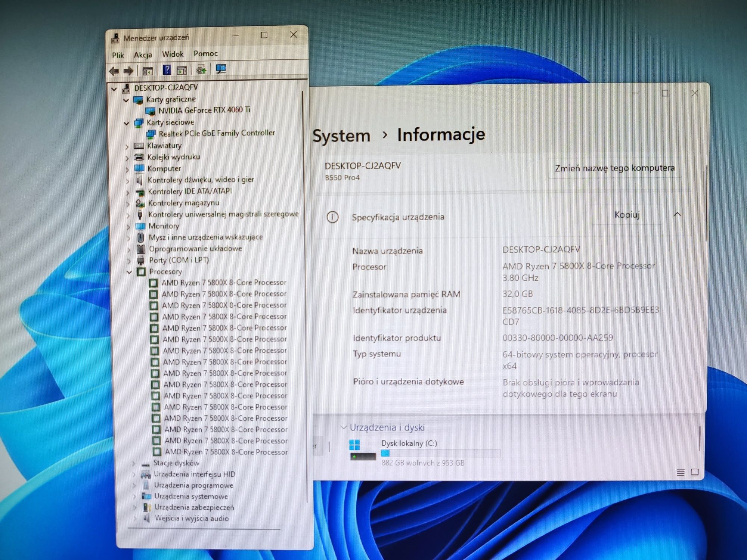Open the Plik menu

pos(118,55)
